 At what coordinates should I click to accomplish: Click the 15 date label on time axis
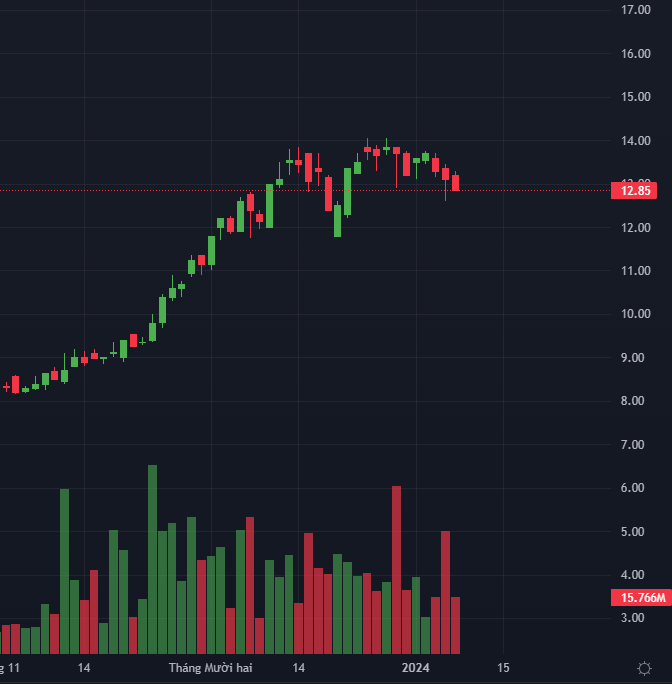503,667
